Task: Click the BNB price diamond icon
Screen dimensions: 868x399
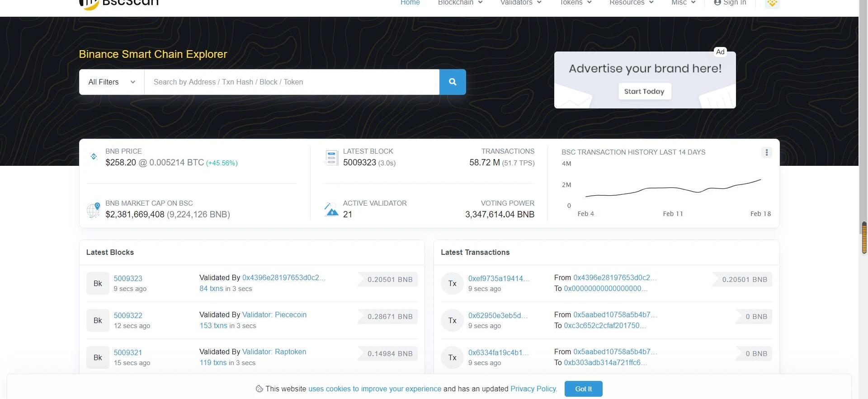Action: (94, 156)
